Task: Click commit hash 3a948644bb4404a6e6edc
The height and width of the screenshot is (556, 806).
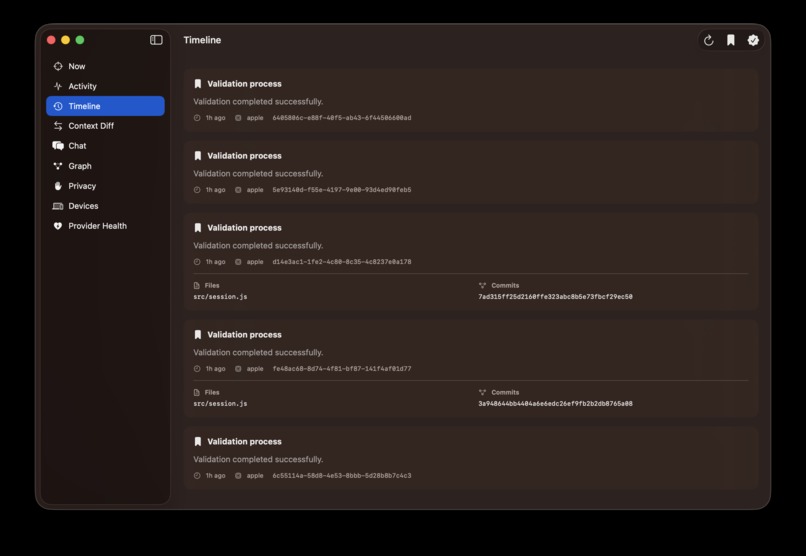Action: point(555,403)
